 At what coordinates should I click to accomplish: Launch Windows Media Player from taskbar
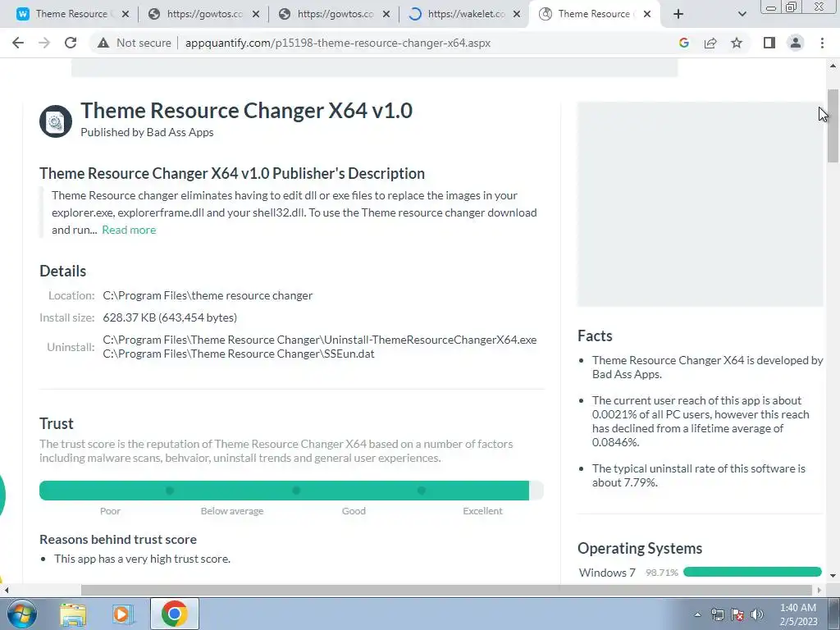(x=123, y=614)
